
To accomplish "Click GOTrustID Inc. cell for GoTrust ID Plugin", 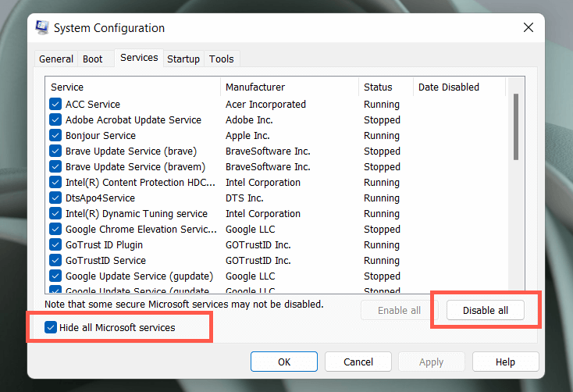I will coord(258,245).
